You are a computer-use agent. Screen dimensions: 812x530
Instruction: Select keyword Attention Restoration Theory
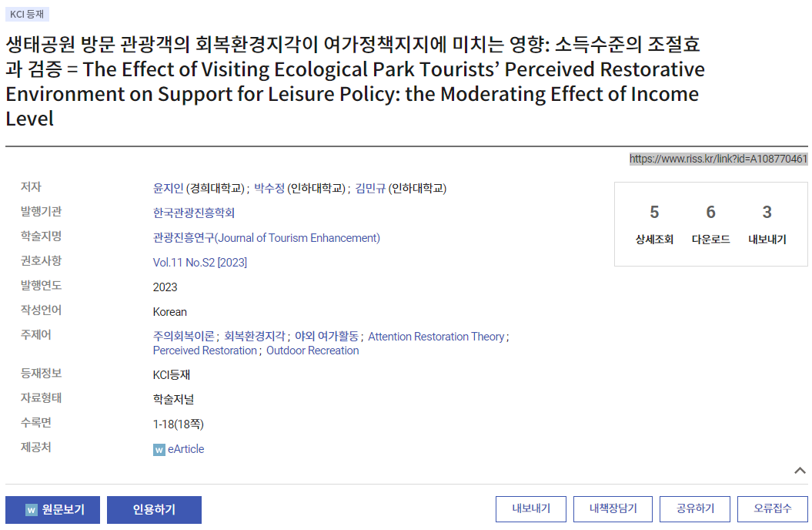tap(436, 337)
